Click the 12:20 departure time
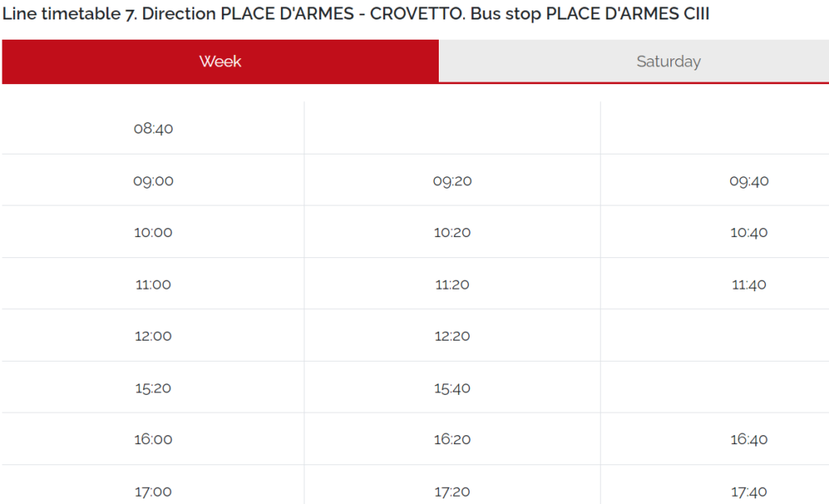Image resolution: width=829 pixels, height=504 pixels. [x=451, y=336]
